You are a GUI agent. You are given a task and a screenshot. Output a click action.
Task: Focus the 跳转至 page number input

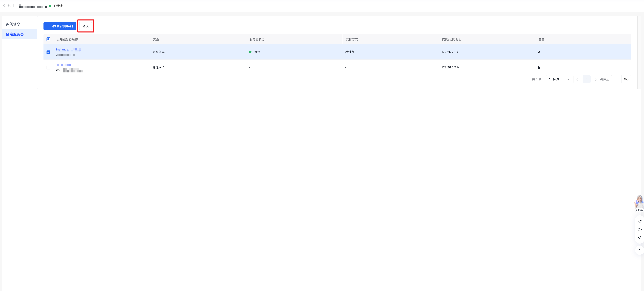(x=616, y=79)
